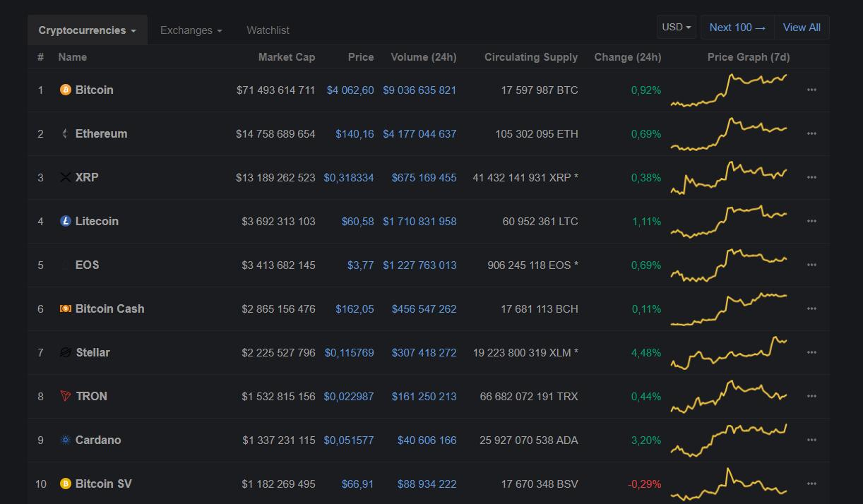Open the EOS name link
The width and height of the screenshot is (863, 504).
(88, 265)
